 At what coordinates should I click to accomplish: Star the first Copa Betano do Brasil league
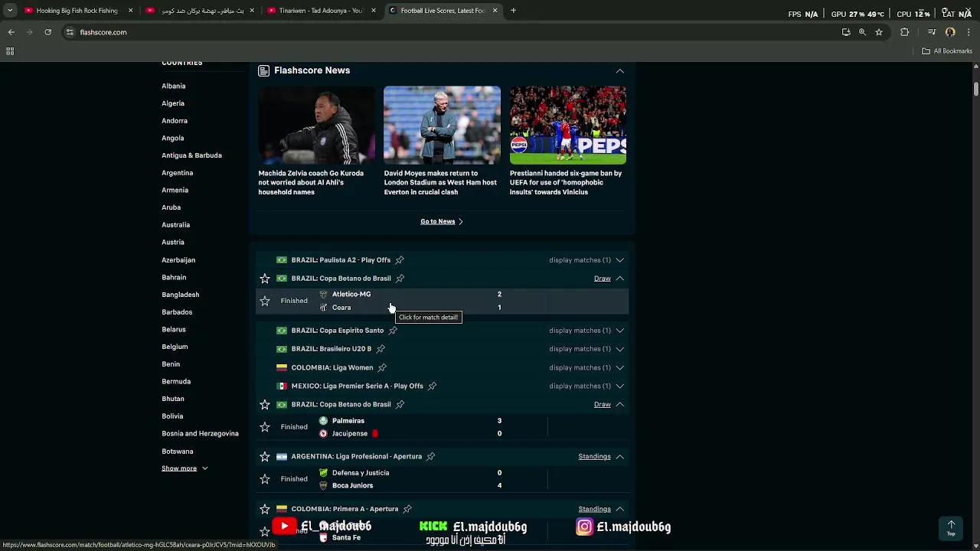point(265,279)
